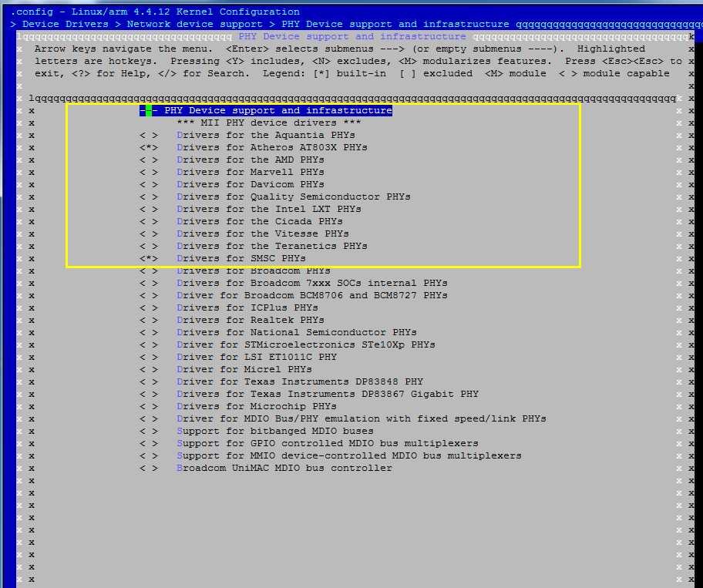Toggle the Marvell PHYs driver selection
The height and width of the screenshot is (588, 703).
pyautogui.click(x=149, y=172)
